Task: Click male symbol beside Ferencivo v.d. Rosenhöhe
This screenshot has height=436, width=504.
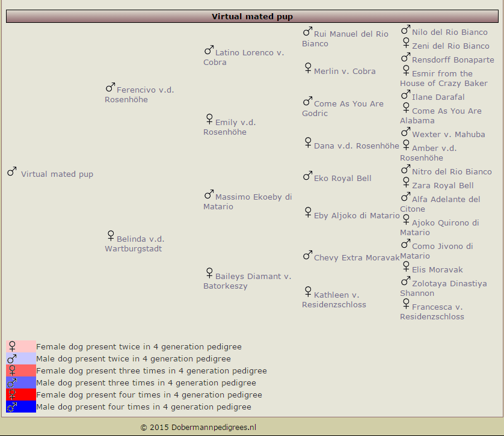Action: 110,87
